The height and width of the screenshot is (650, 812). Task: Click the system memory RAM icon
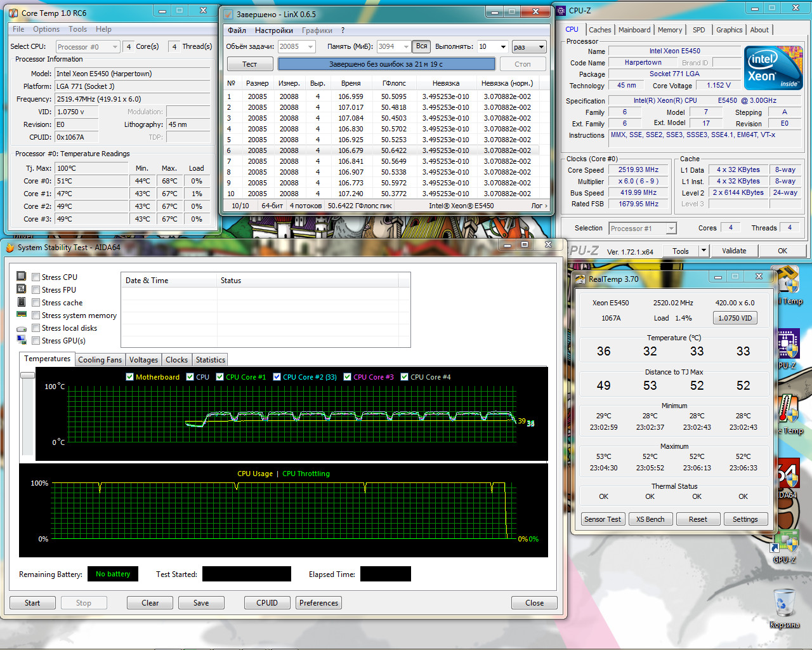pos(22,315)
